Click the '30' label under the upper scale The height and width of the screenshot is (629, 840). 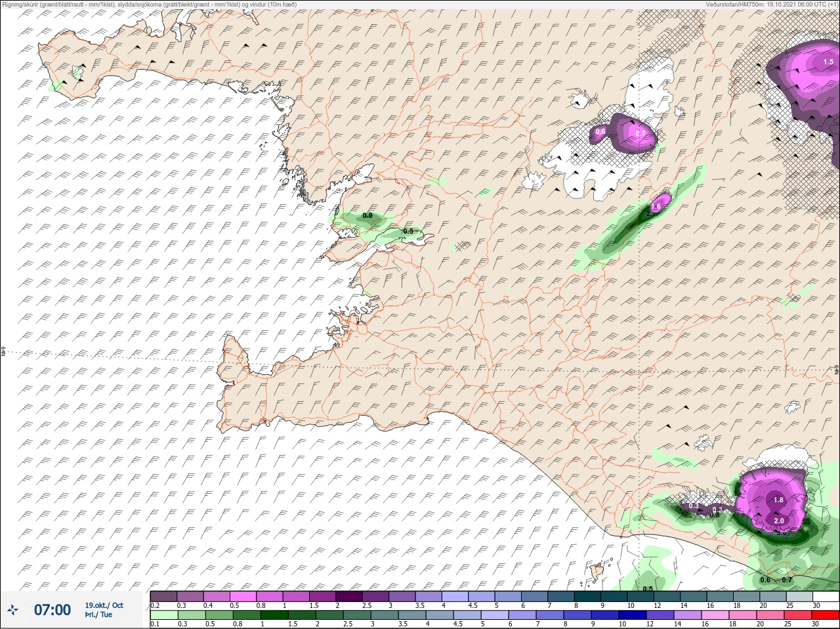[816, 605]
